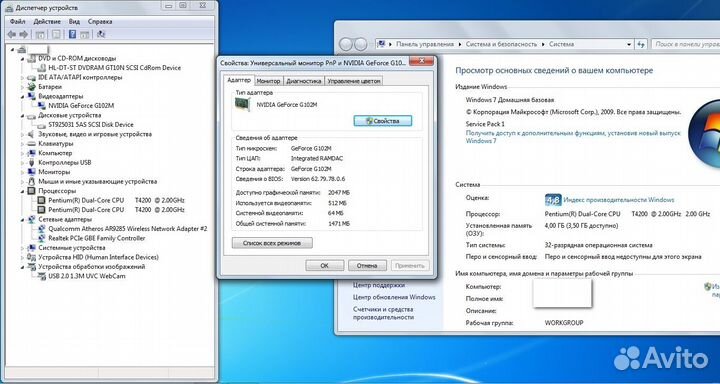Click the Windows 7 Домашняя базовая text
This screenshot has height=384, width=720.
pos(510,100)
